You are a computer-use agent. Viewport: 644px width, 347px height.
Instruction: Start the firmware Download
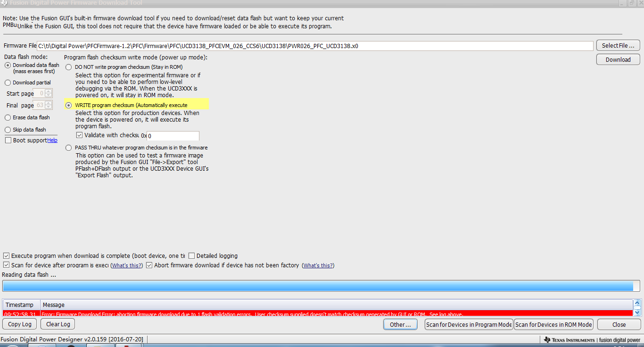[x=618, y=59]
